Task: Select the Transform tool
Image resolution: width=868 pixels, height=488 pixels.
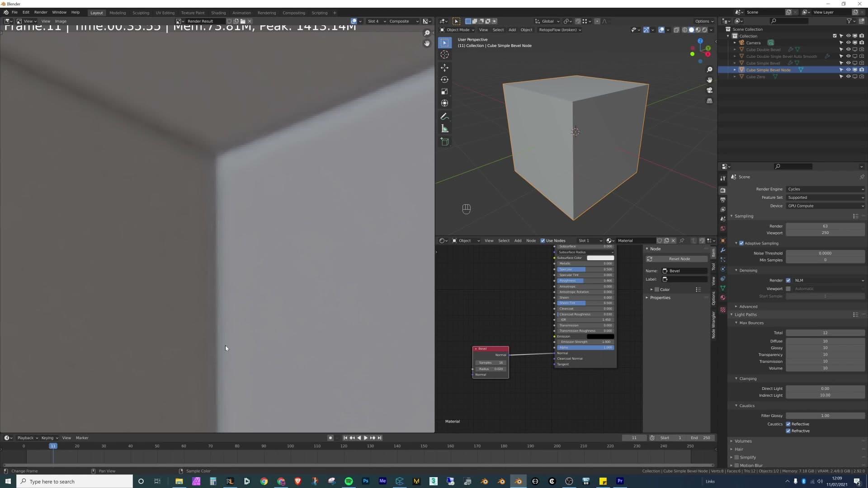Action: (x=445, y=103)
